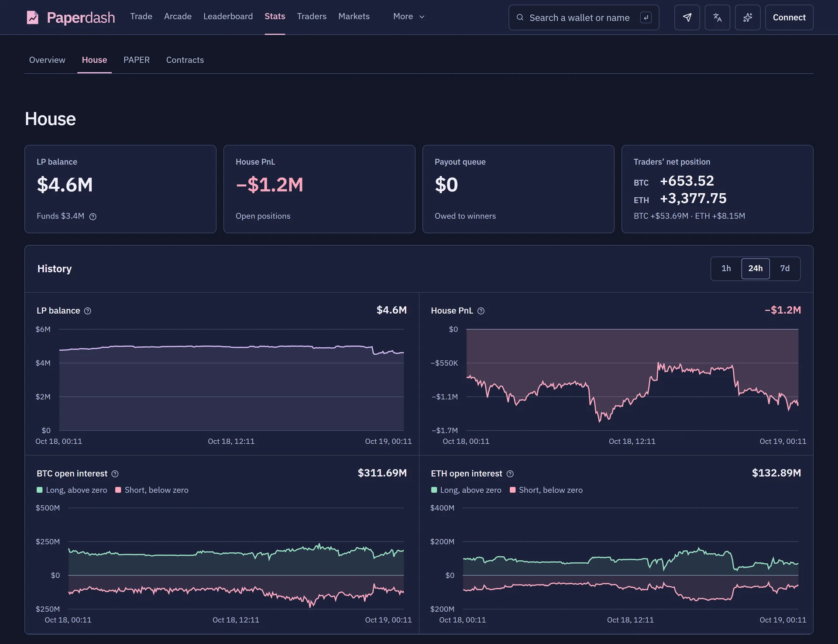838x644 pixels.
Task: Expand the More navigation dropdown
Action: (x=409, y=17)
